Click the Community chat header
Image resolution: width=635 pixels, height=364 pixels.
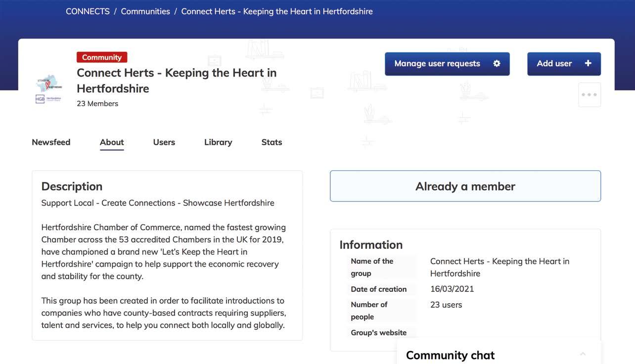click(499, 354)
